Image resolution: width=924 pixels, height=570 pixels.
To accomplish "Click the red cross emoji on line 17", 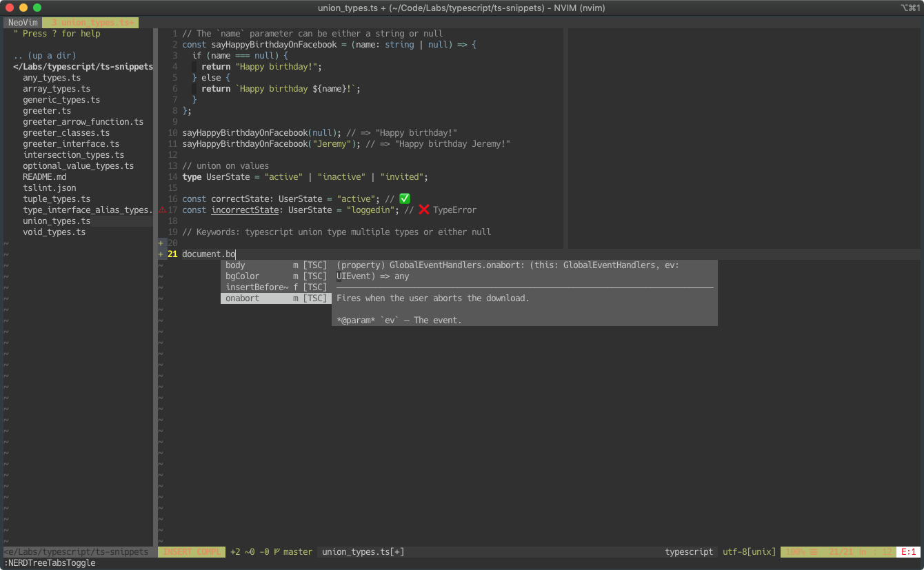I will (424, 210).
